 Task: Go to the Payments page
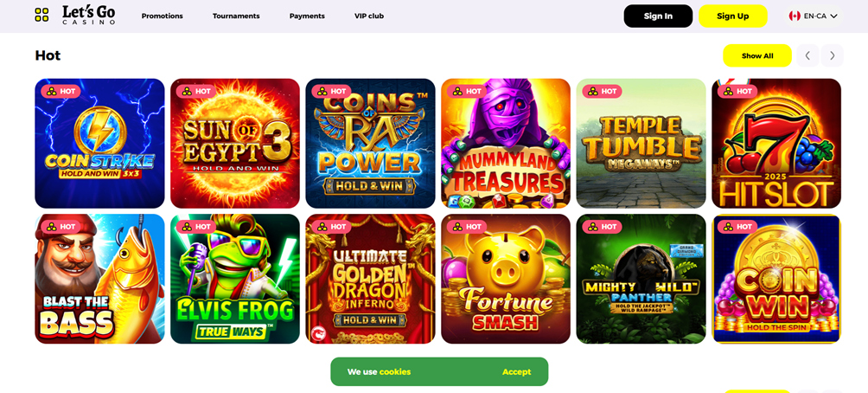307,16
